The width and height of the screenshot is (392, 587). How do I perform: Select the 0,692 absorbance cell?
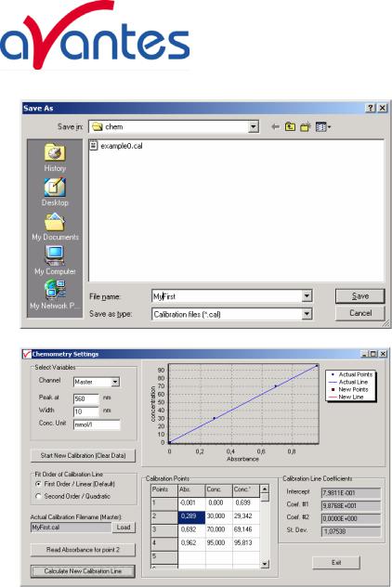pyautogui.click(x=191, y=530)
